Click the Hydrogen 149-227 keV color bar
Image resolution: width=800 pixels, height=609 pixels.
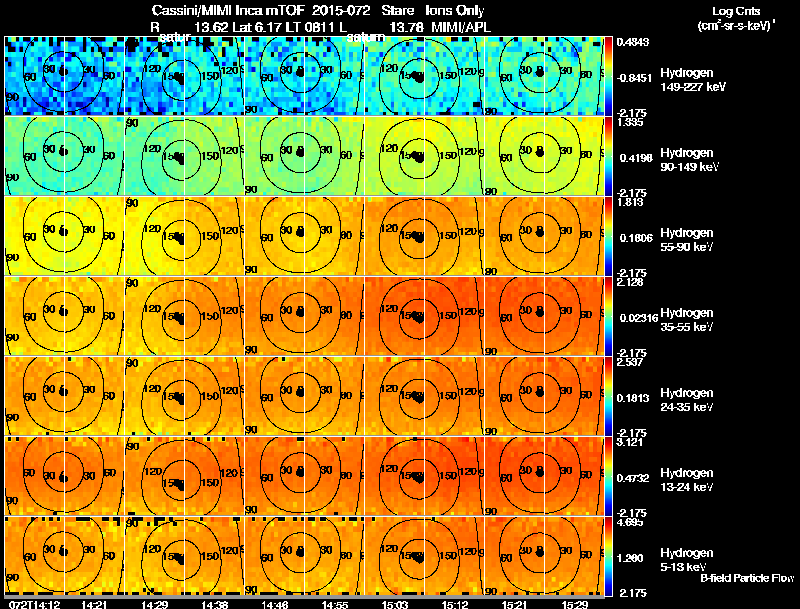coord(608,76)
